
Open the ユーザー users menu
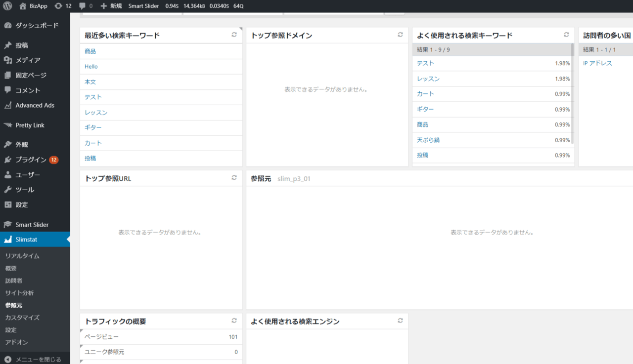pyautogui.click(x=35, y=175)
